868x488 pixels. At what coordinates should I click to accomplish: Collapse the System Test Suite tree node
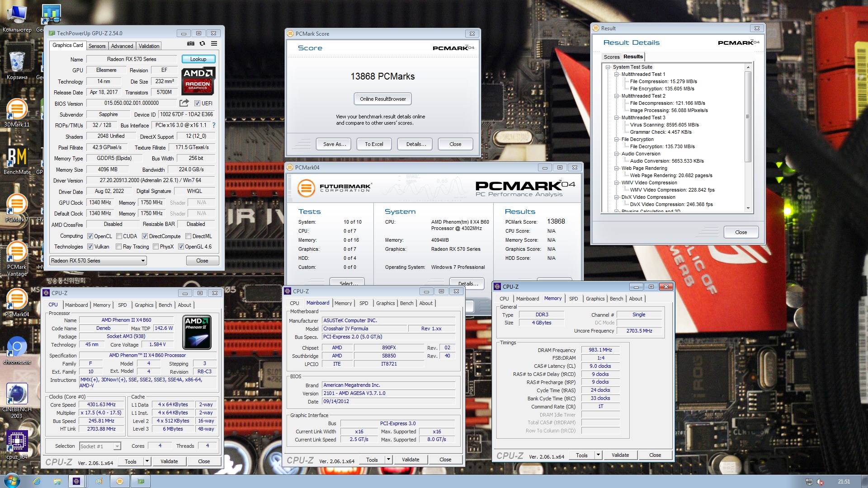(x=608, y=67)
